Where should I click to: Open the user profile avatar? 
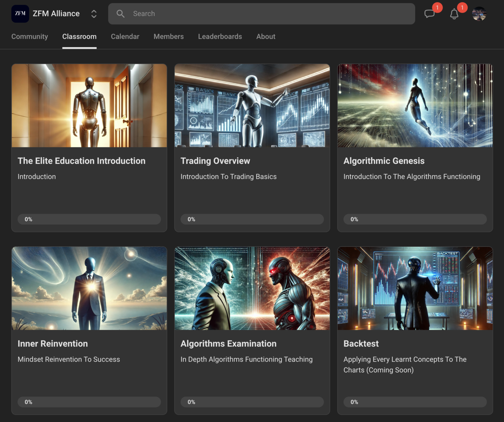coord(479,14)
